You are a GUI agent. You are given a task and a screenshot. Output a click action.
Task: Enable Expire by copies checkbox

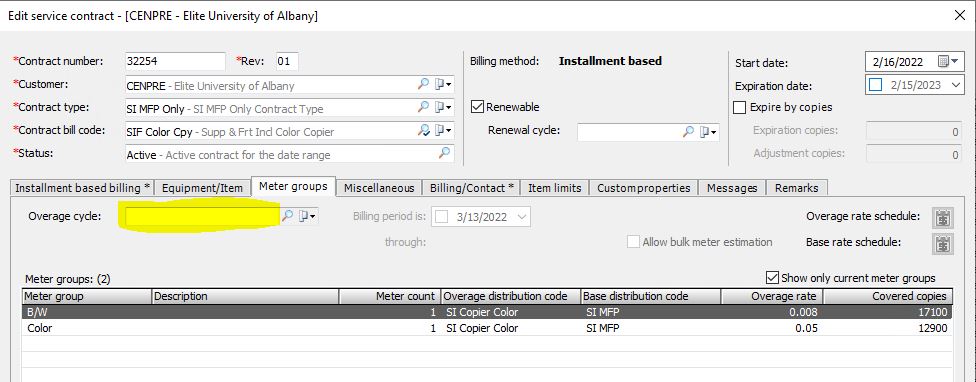[739, 108]
